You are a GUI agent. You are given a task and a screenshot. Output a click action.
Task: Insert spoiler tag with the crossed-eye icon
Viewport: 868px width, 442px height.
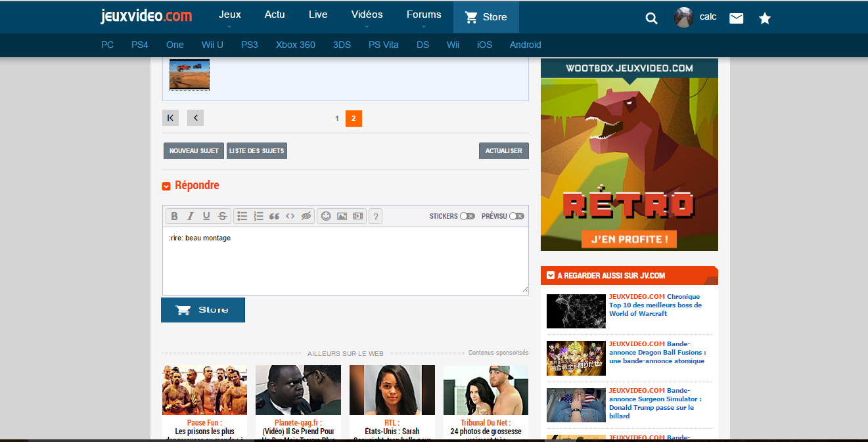pos(306,216)
